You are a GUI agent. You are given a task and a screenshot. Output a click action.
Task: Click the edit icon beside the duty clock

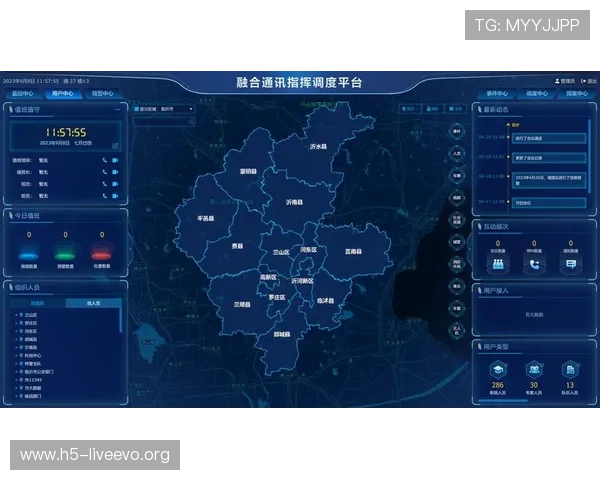click(x=115, y=146)
